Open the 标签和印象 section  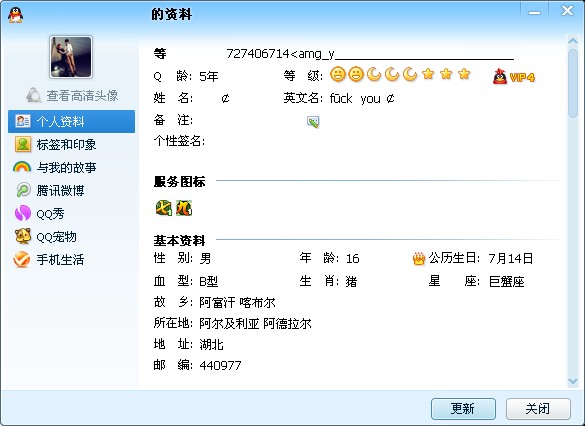(55, 144)
